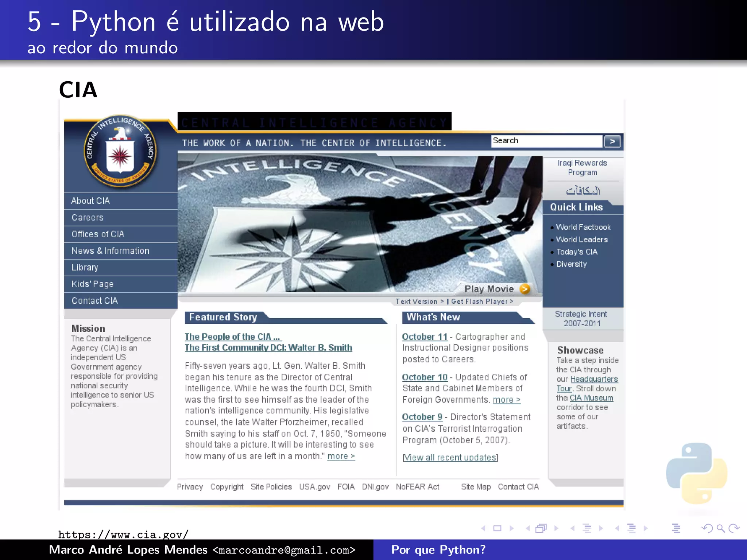Click NoFEAR Act in the footer
This screenshot has height=560, width=747.
(x=418, y=487)
